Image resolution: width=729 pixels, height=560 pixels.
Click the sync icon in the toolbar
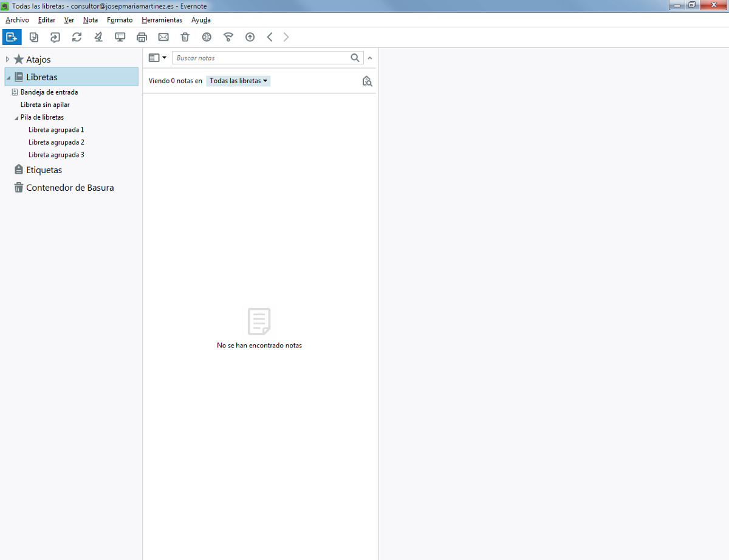click(77, 37)
